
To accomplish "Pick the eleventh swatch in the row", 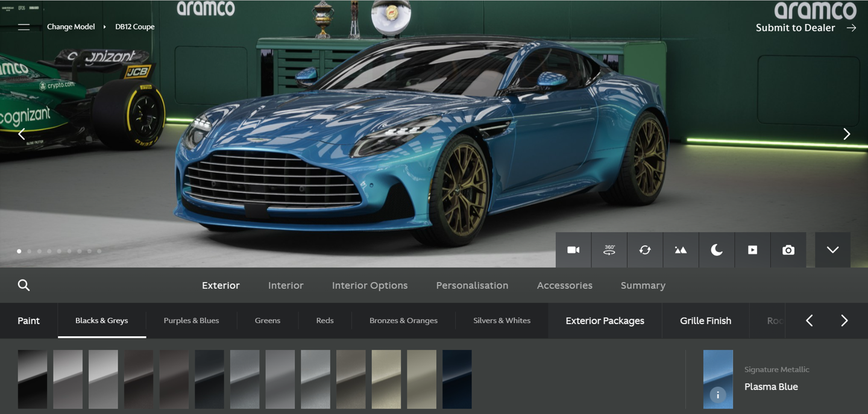I will pyautogui.click(x=387, y=380).
